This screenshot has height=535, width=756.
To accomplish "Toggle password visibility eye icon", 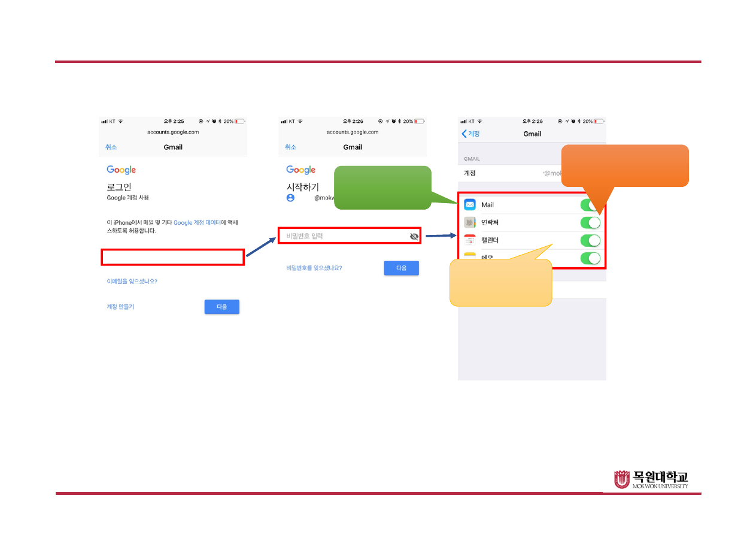I will point(414,237).
